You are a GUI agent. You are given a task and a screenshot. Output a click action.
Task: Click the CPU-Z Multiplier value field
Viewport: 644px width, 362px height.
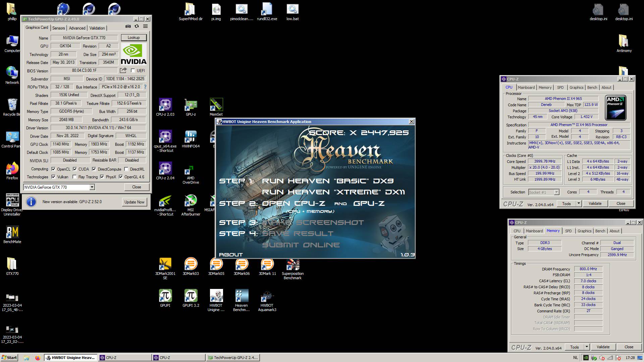pyautogui.click(x=544, y=167)
